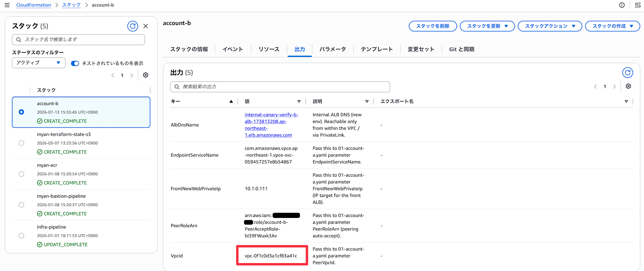The image size is (644, 271).
Task: Click the FrontNewWebPrivateIp key cell
Action: coord(195,189)
